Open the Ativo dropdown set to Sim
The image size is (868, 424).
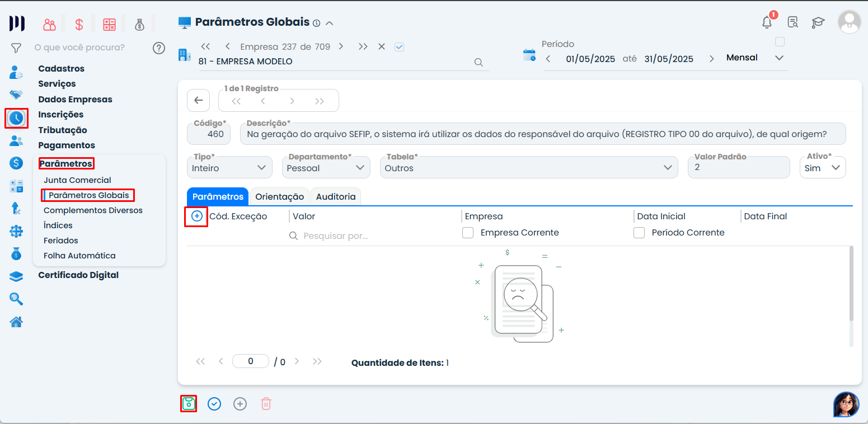pos(823,168)
